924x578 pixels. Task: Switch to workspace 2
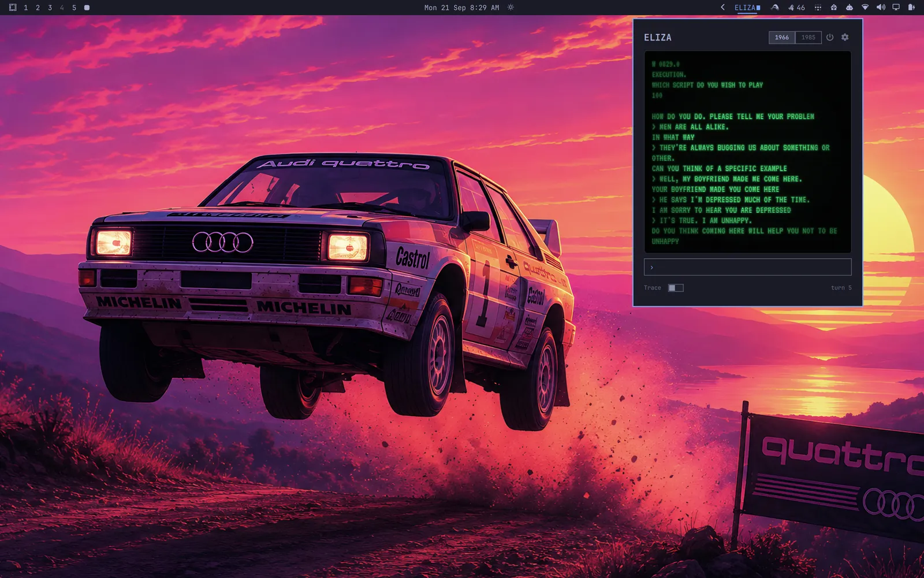(x=38, y=8)
